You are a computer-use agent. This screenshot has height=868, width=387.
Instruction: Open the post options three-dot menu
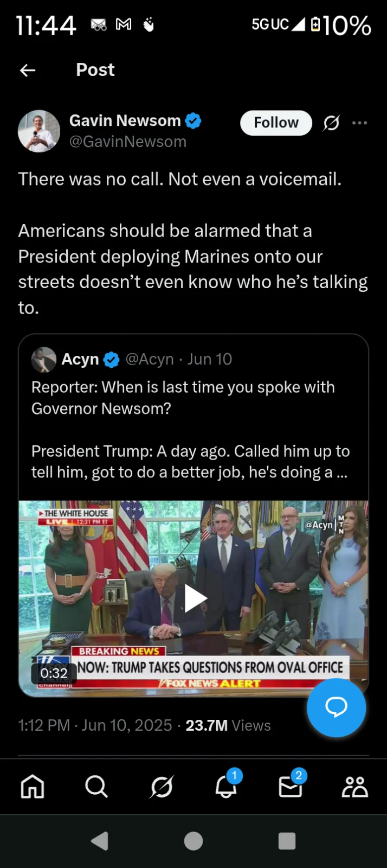(360, 123)
